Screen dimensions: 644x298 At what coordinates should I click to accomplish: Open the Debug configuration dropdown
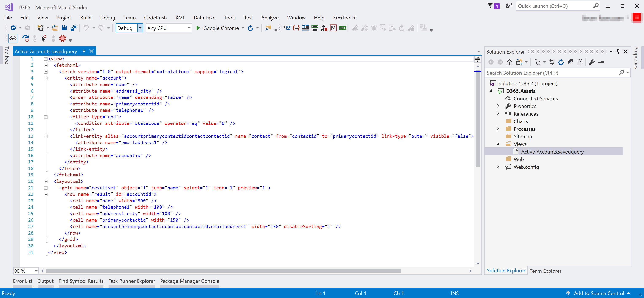point(140,28)
